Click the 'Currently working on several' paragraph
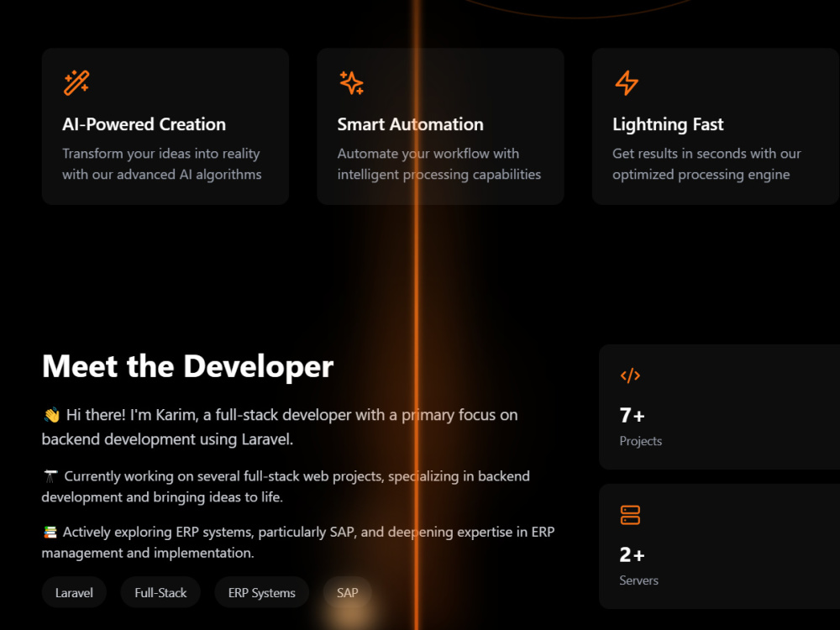 [286, 486]
